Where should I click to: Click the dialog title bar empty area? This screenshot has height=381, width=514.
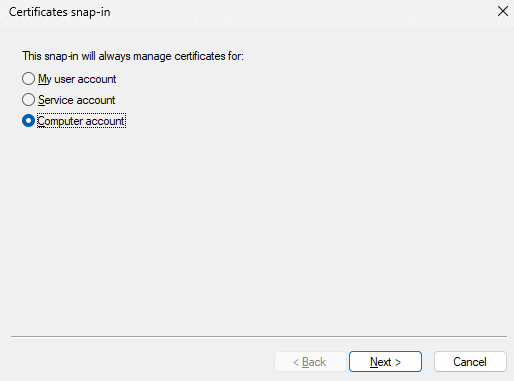[300, 12]
